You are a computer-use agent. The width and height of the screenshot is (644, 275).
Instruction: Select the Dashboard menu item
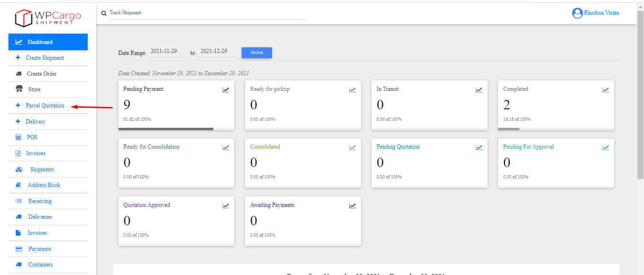click(40, 42)
